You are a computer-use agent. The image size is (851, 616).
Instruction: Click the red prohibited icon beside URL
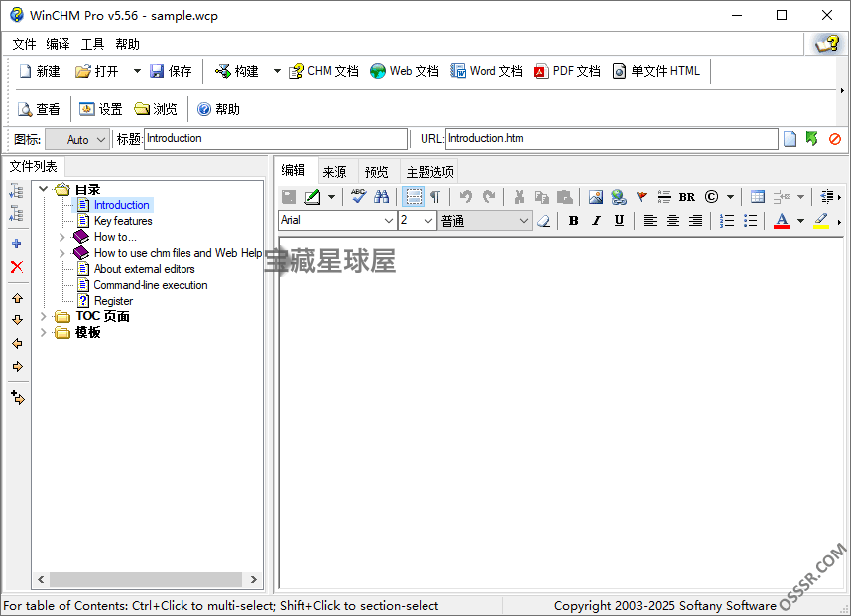(x=835, y=139)
